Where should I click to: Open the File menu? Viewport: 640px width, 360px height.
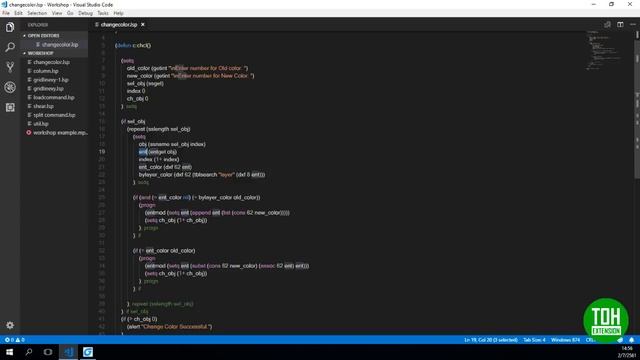click(x=6, y=13)
